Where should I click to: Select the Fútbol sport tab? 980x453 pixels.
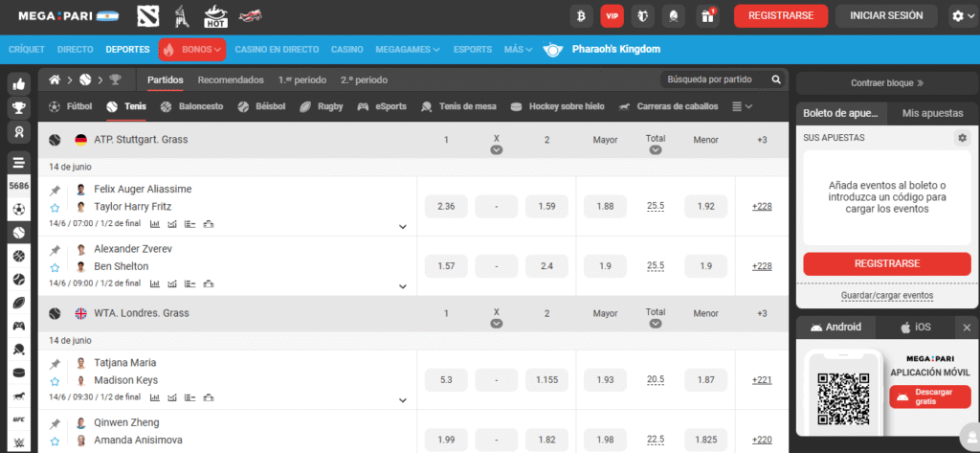point(71,106)
